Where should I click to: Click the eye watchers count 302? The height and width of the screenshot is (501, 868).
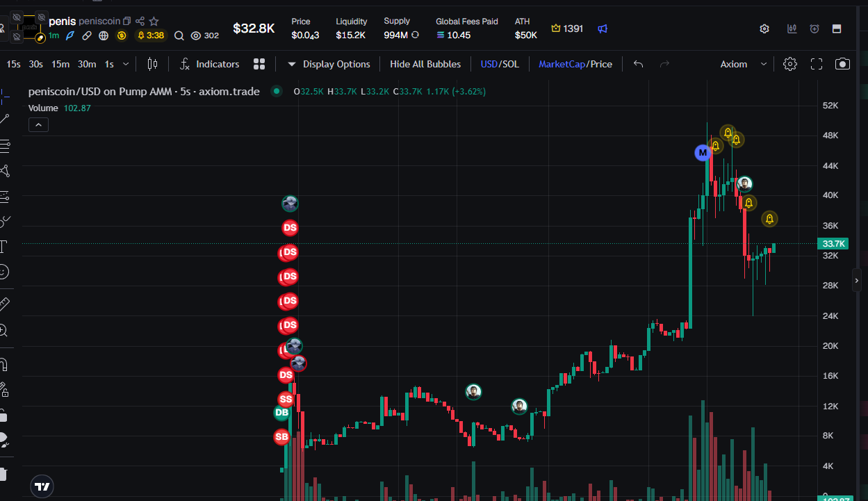point(205,35)
